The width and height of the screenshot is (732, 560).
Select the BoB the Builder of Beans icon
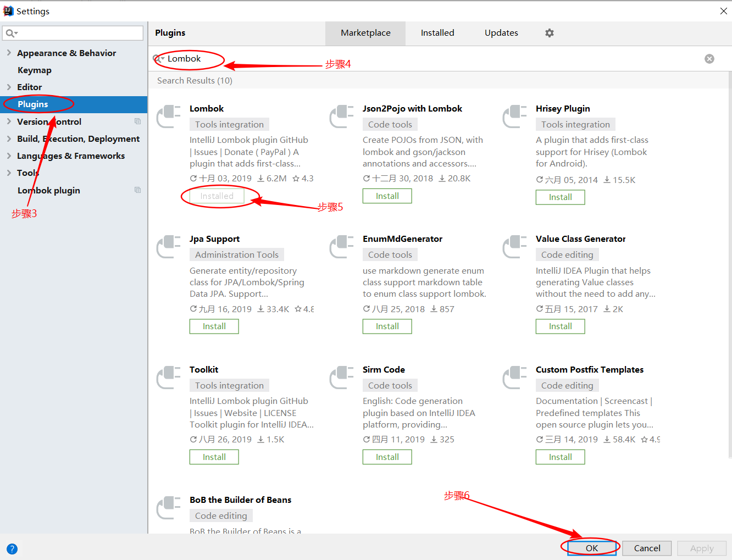[x=169, y=508]
